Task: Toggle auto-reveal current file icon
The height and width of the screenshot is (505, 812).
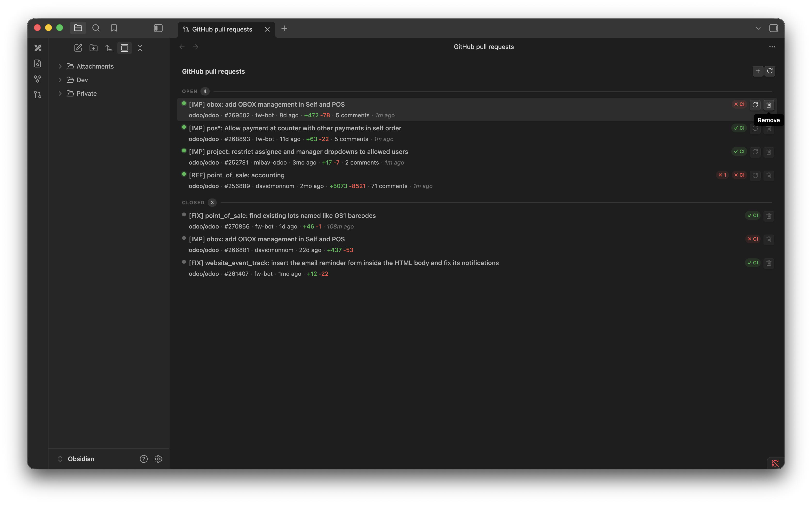Action: pos(124,48)
